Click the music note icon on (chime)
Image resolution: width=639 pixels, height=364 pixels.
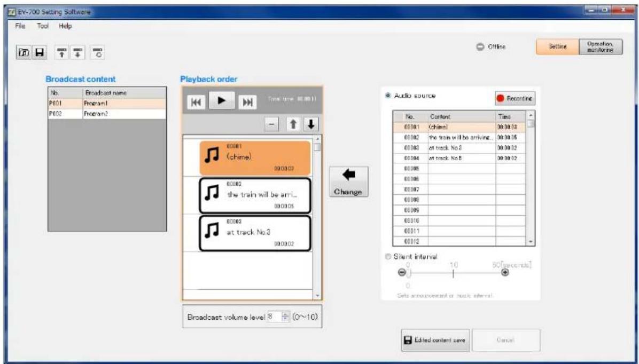[x=212, y=155]
